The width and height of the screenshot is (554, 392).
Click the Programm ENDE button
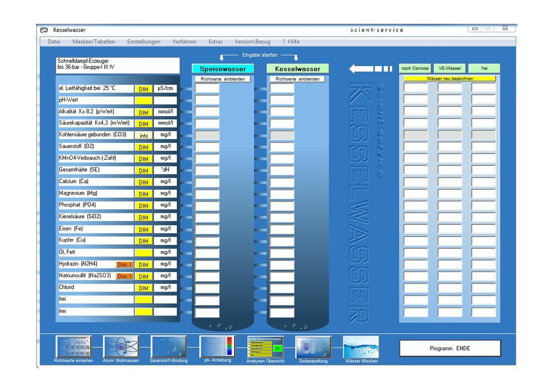450,348
